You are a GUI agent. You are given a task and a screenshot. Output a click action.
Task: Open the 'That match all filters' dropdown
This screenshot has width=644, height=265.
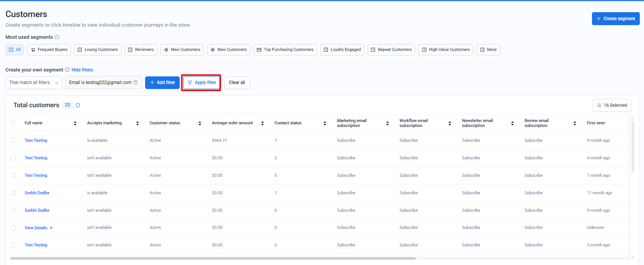[34, 83]
